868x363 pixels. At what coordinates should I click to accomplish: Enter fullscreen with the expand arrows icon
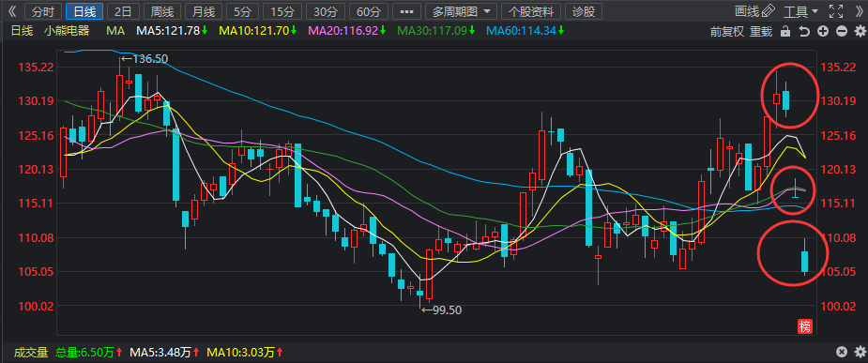tap(836, 11)
